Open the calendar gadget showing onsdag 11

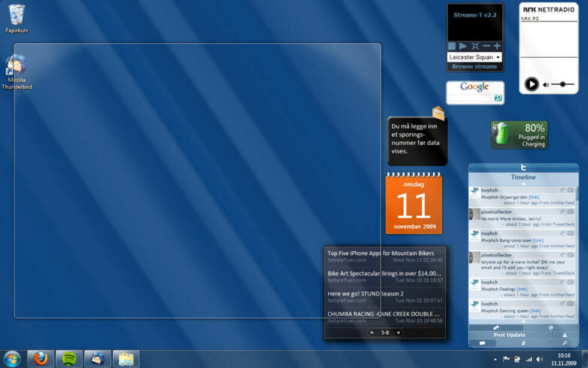(x=414, y=204)
